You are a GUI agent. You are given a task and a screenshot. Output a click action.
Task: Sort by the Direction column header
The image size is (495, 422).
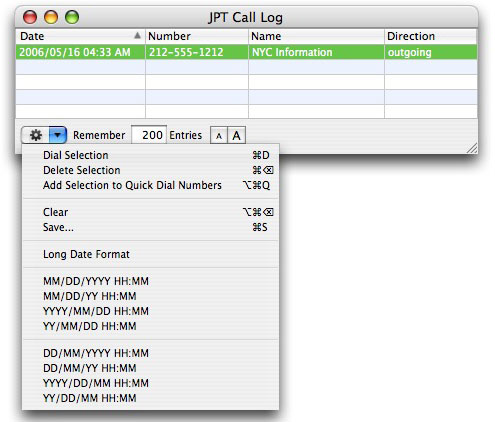(431, 36)
